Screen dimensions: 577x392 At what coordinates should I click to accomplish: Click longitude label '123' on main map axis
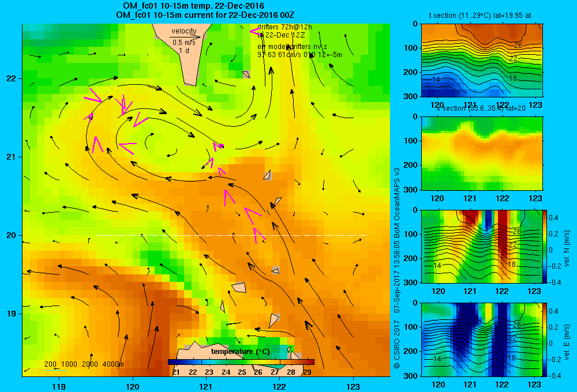click(x=353, y=387)
